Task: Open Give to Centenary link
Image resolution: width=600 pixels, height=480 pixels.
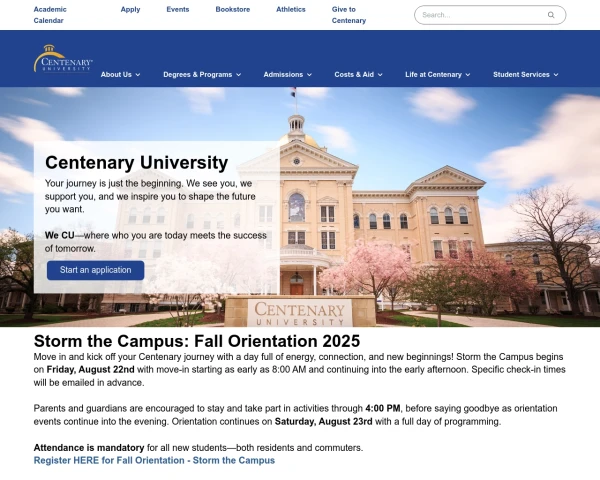Action: (x=349, y=15)
